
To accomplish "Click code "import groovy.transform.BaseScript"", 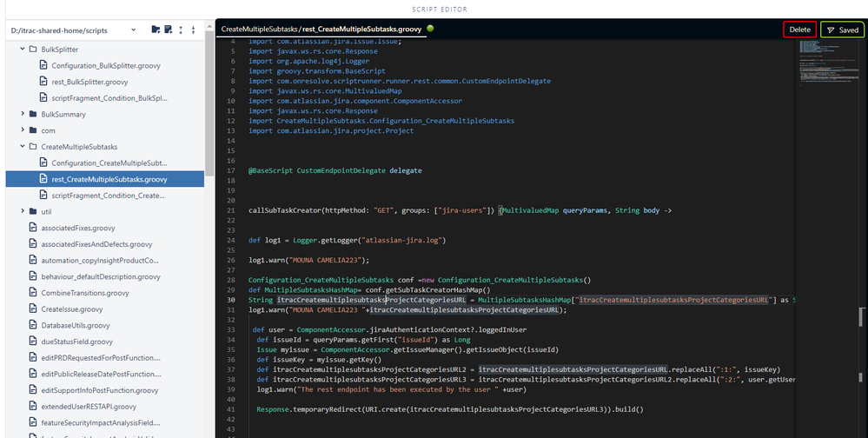I will coord(317,71).
